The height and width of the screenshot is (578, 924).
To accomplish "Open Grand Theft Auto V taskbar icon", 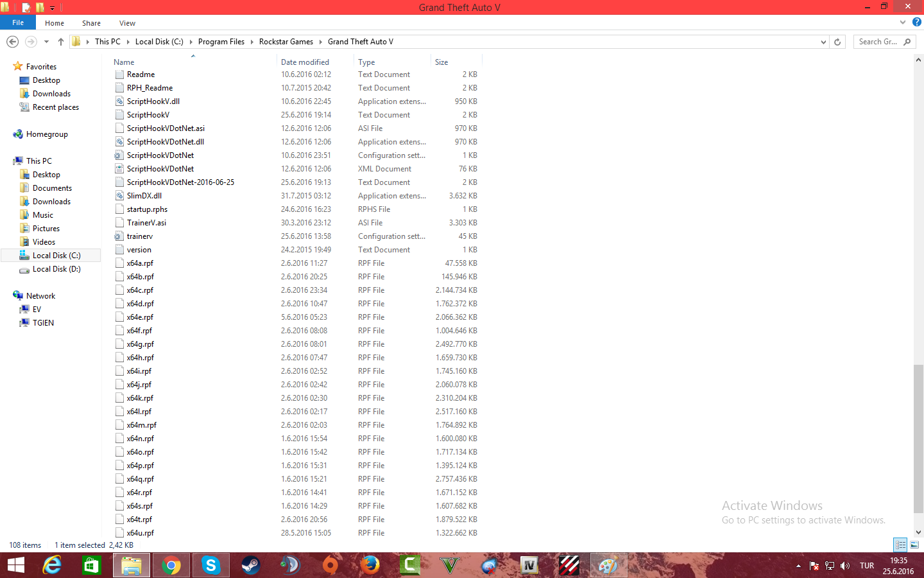I will (450, 565).
